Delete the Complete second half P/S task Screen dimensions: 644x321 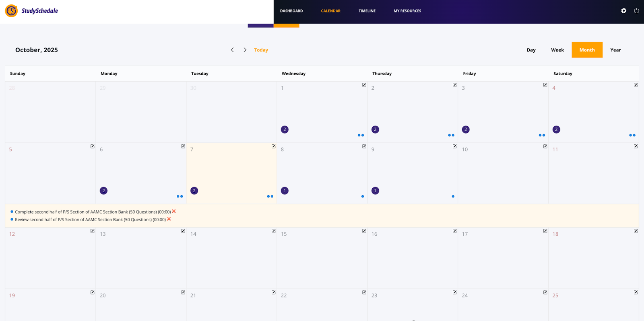coord(174,212)
